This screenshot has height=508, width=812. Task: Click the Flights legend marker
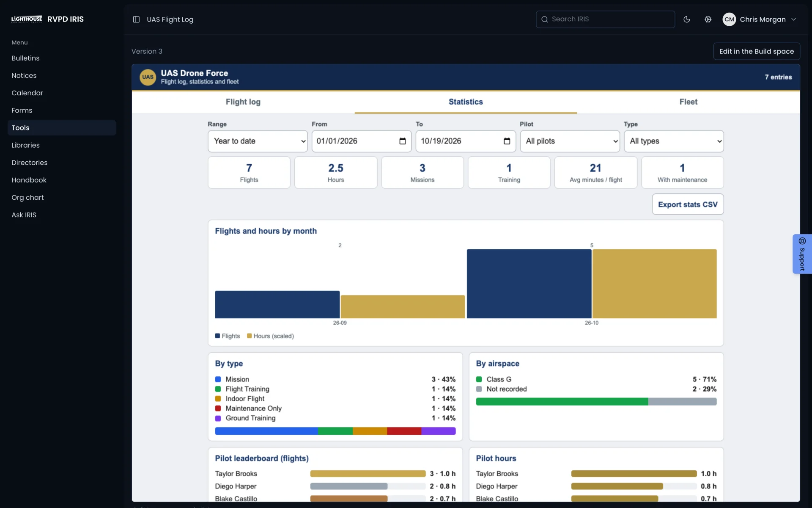tap(217, 336)
